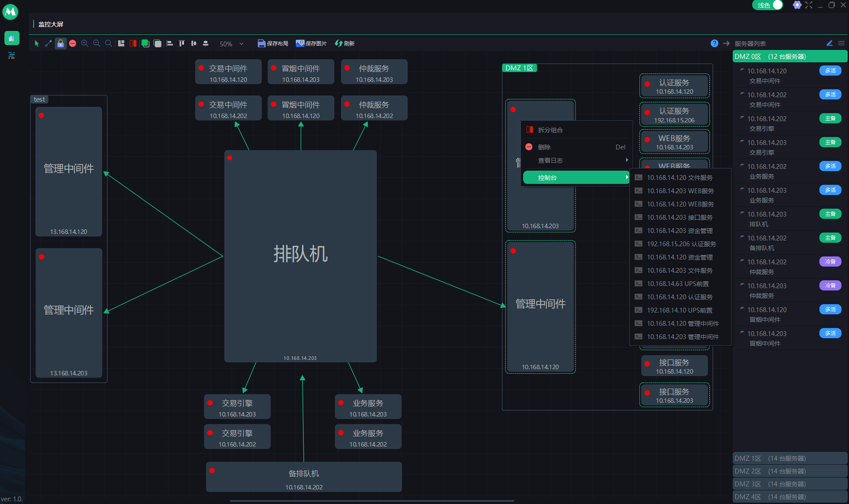Align selected nodes to the top

click(182, 43)
